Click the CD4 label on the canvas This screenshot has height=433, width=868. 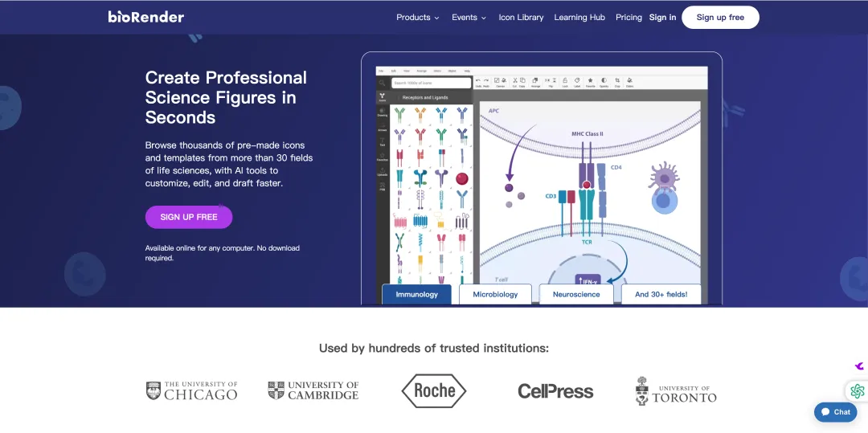pos(616,167)
